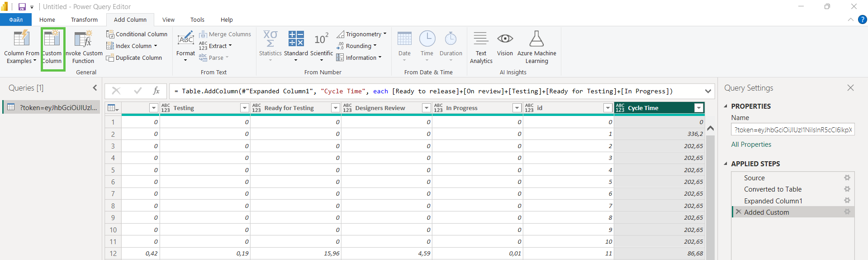
Task: Collapse the Queries pane
Action: coord(95,88)
